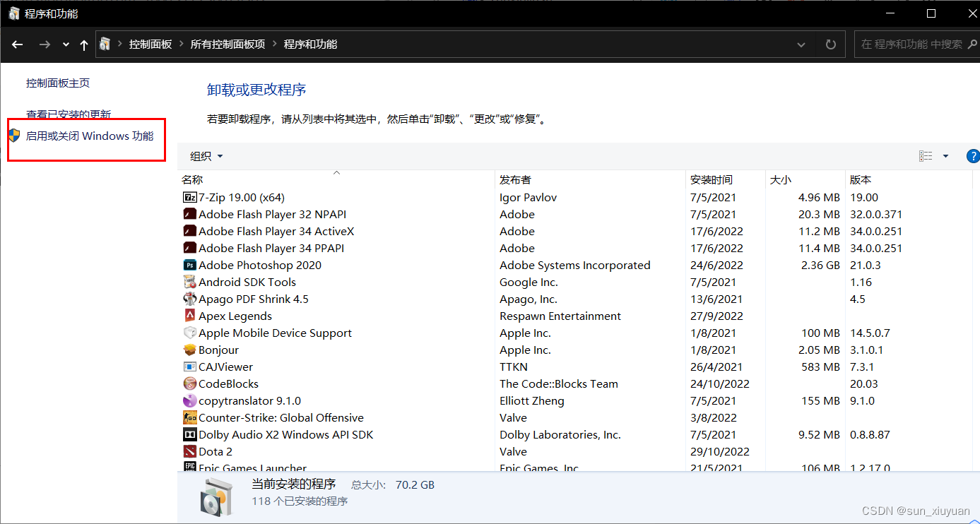Screen dimensions: 980x524
Task: Click version 32.0.0.371 cell
Action: coord(876,215)
